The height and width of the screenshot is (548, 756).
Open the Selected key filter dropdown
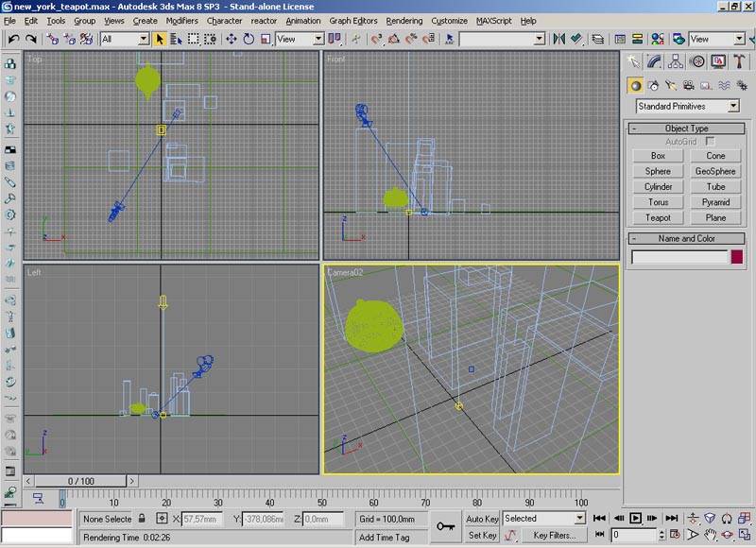tap(543, 519)
